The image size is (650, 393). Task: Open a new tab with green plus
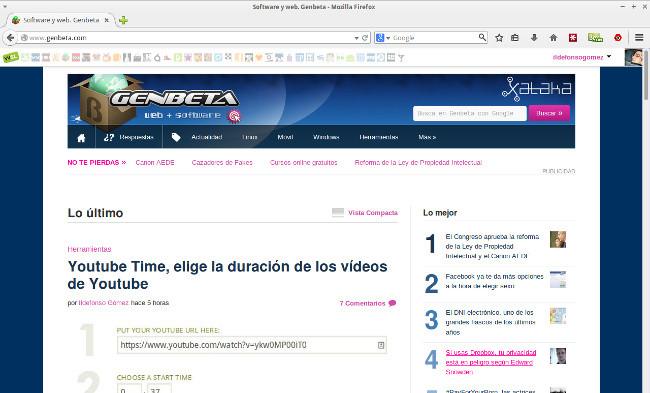pyautogui.click(x=123, y=20)
